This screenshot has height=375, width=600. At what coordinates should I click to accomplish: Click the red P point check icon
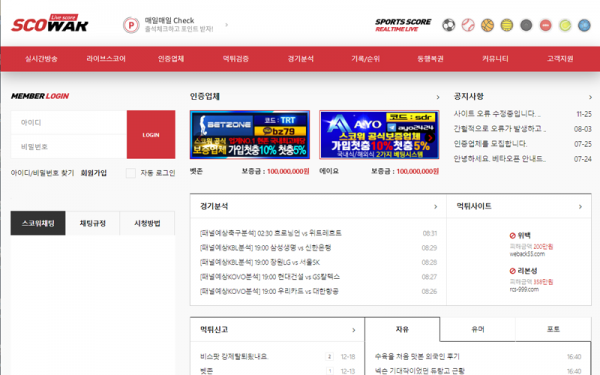[131, 25]
